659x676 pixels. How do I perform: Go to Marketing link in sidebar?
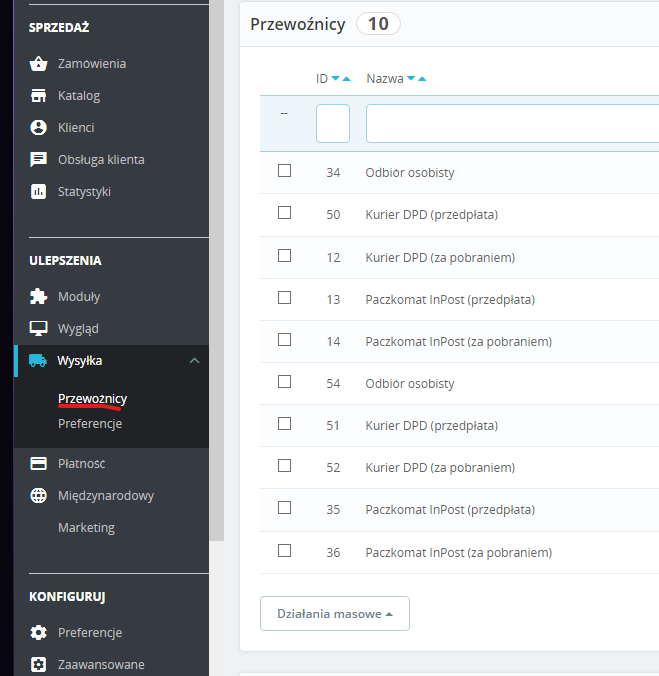click(x=86, y=528)
